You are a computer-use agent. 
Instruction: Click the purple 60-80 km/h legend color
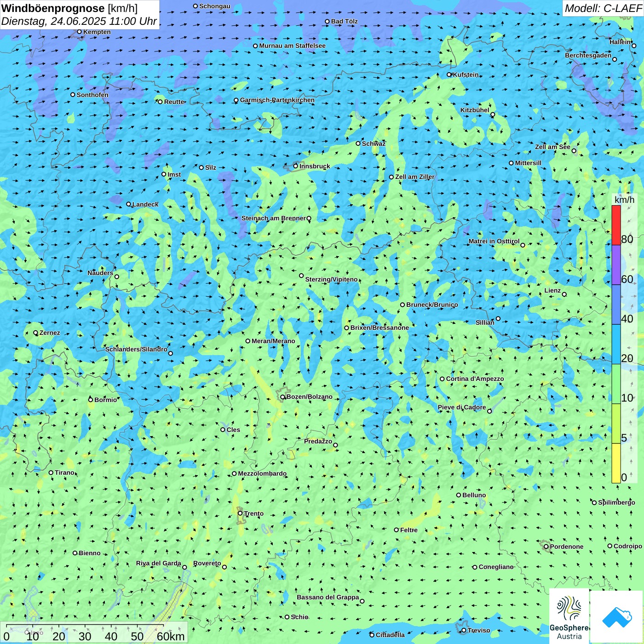pos(616,265)
